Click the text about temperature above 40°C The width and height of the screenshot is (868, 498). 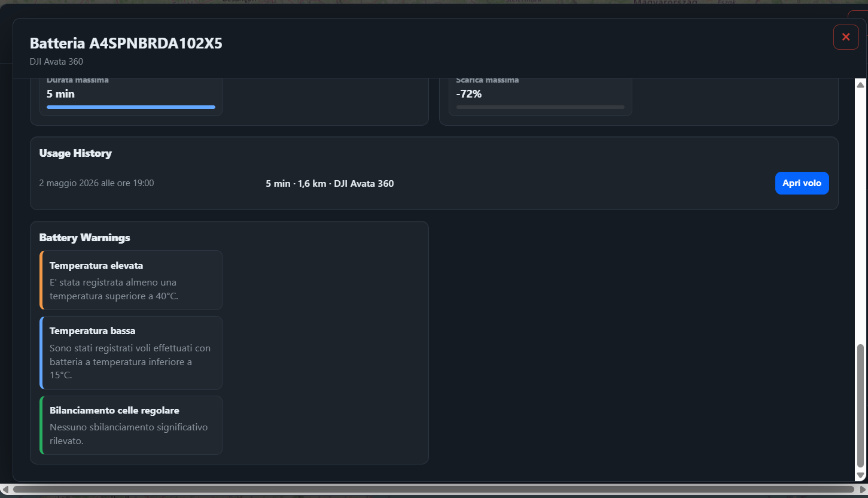pos(114,289)
